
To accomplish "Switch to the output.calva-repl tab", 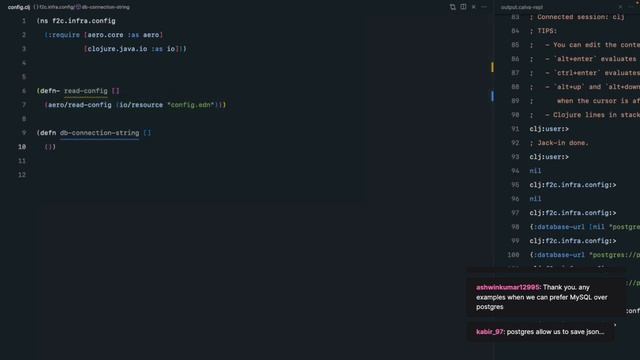I will click(x=522, y=7).
